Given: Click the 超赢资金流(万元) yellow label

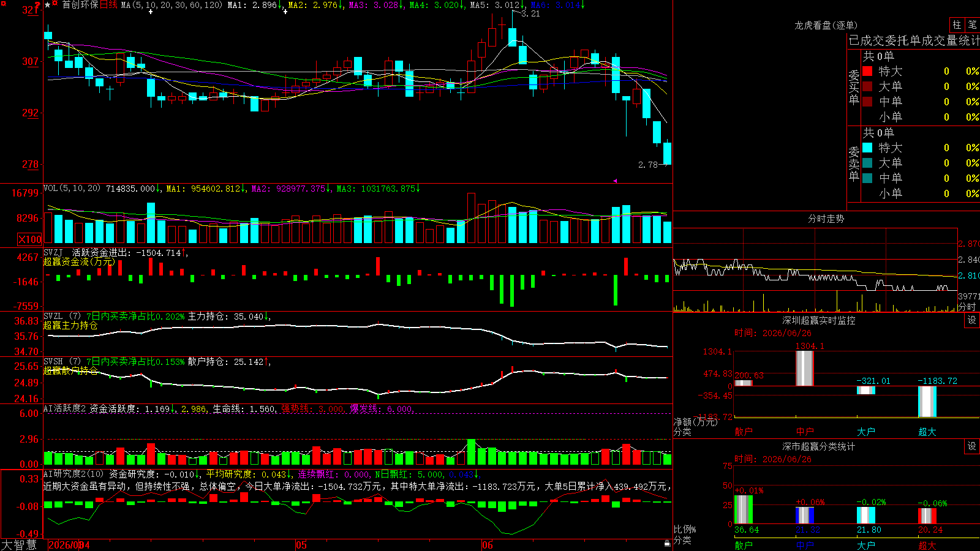Looking at the screenshot, I should pyautogui.click(x=79, y=261).
